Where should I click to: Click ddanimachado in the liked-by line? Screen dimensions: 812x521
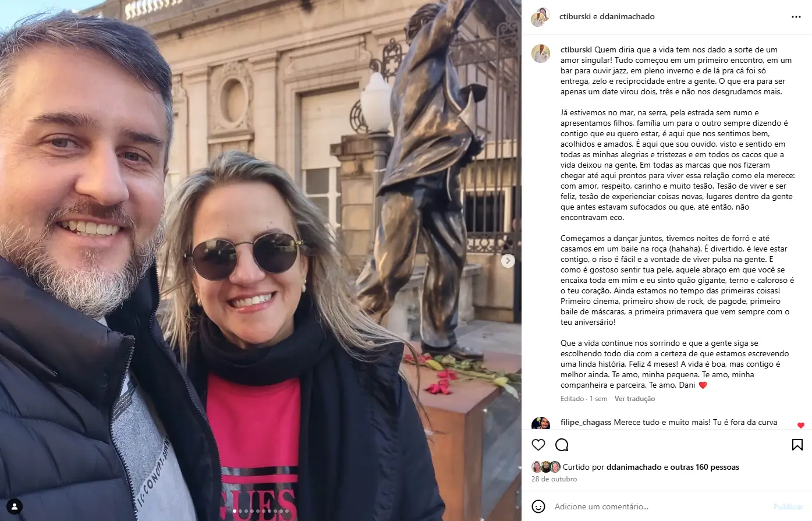pyautogui.click(x=634, y=467)
